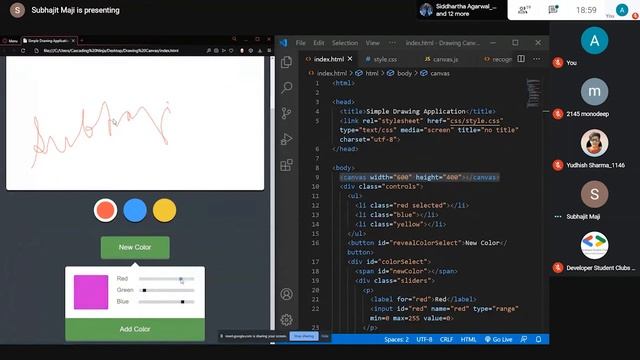Screen dimensions: 640x360
Task: Click the feedback icon in VS Code status bar
Action: click(x=524, y=339)
